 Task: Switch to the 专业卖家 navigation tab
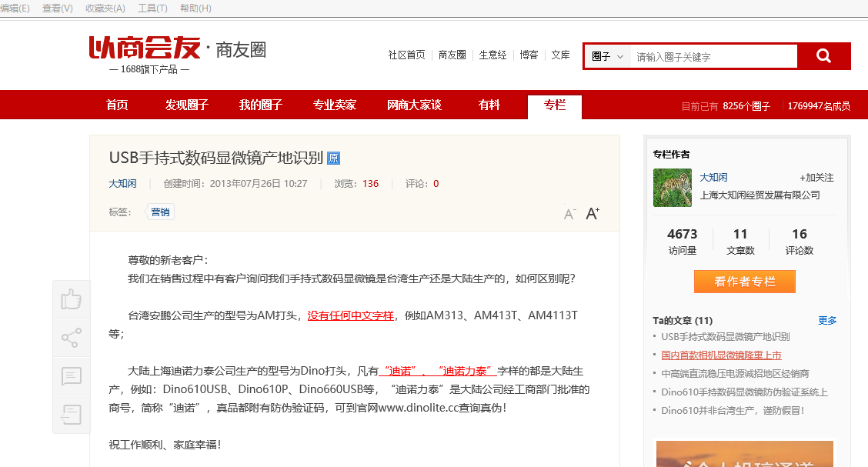click(334, 105)
